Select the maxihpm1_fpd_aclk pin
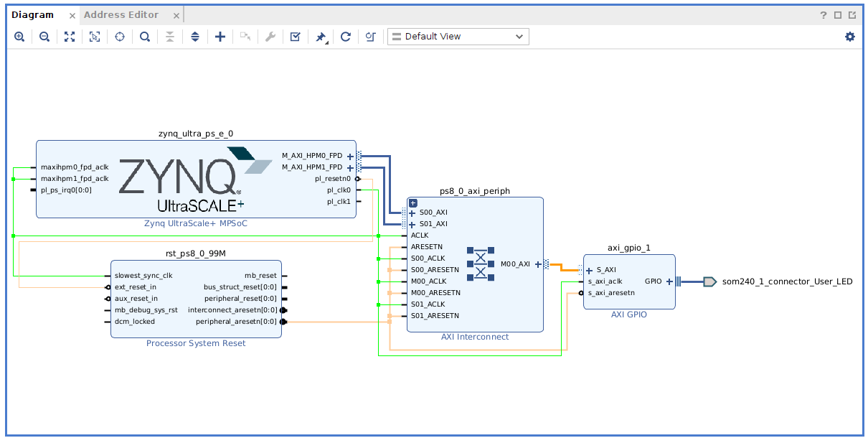868x438 pixels. tap(75, 179)
